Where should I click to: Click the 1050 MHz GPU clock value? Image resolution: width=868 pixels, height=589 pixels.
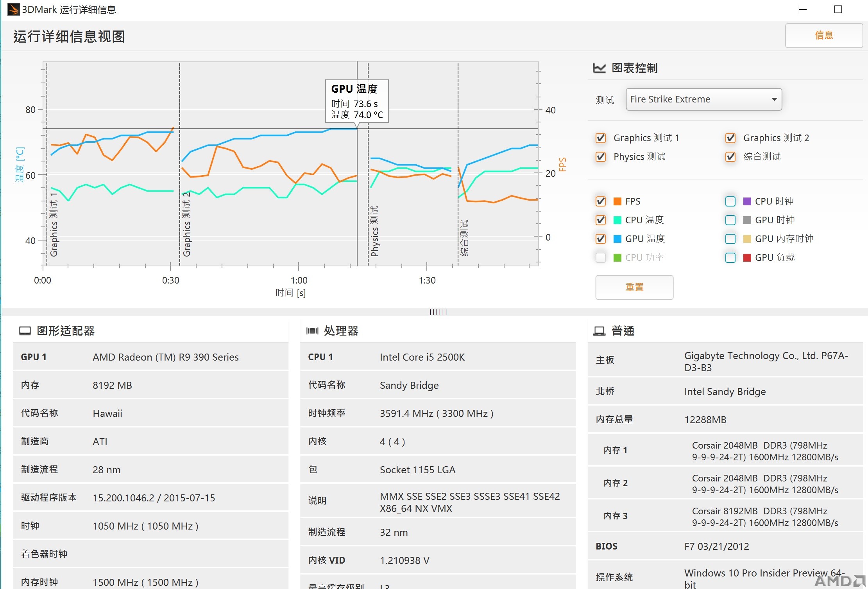[145, 526]
